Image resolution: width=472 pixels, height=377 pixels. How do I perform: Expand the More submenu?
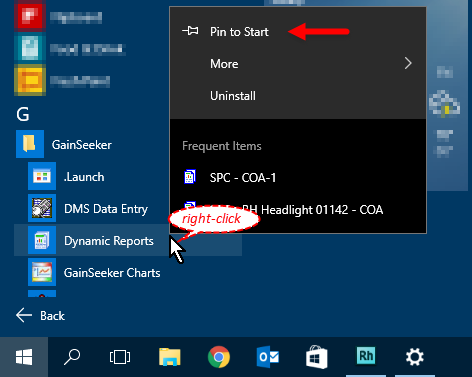298,64
